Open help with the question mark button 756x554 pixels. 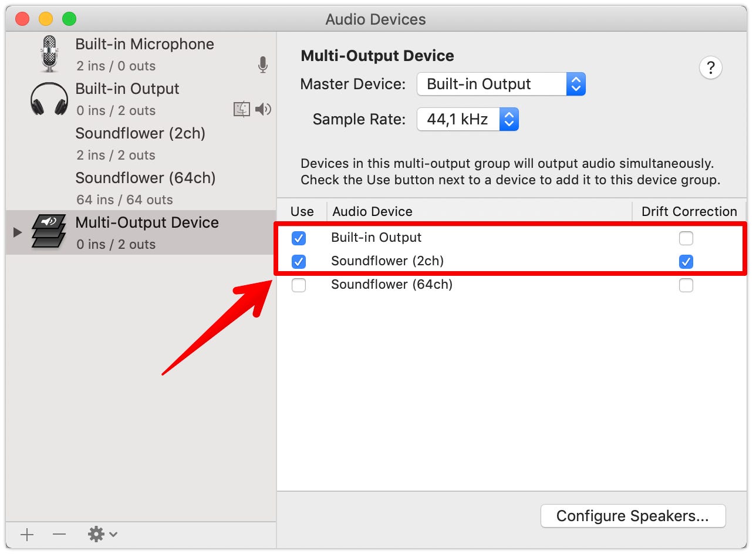coord(710,67)
